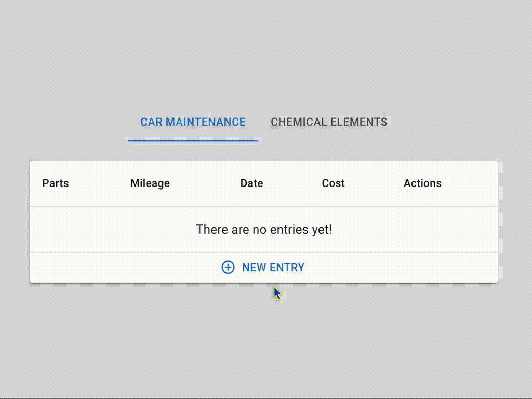This screenshot has width=532, height=399.
Task: Switch to the Chemical Elements tab
Action: pos(329,122)
